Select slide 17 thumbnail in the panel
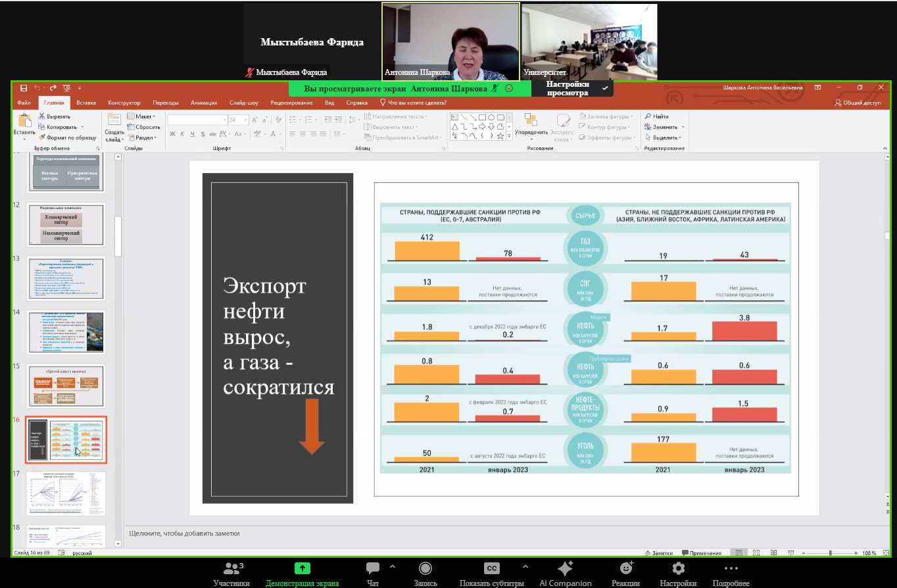 pos(66,493)
